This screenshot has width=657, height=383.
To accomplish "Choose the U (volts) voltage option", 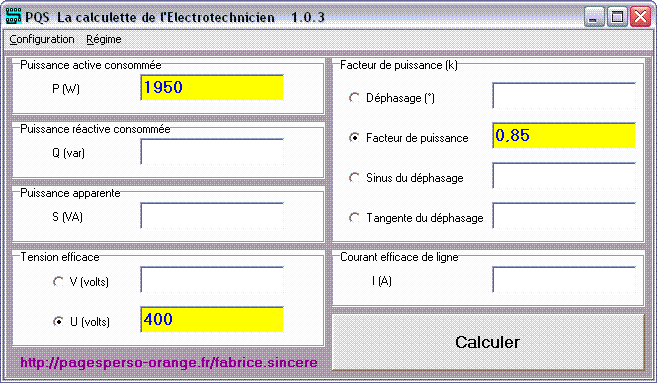I will [x=58, y=322].
